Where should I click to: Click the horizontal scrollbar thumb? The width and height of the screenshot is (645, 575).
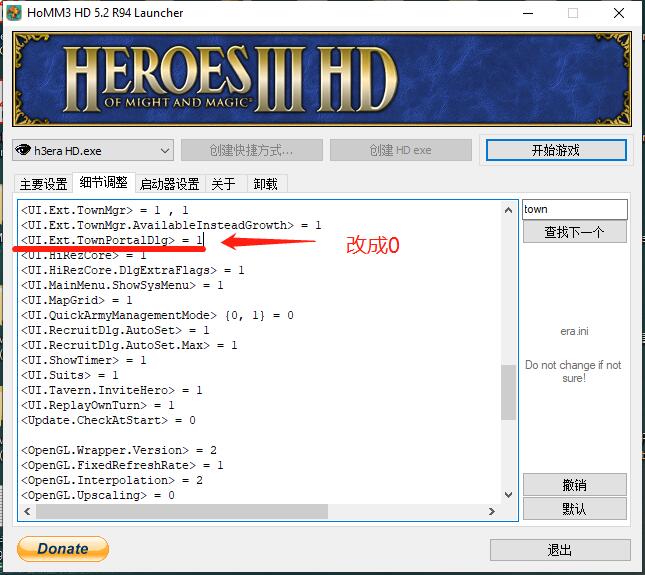[x=182, y=512]
